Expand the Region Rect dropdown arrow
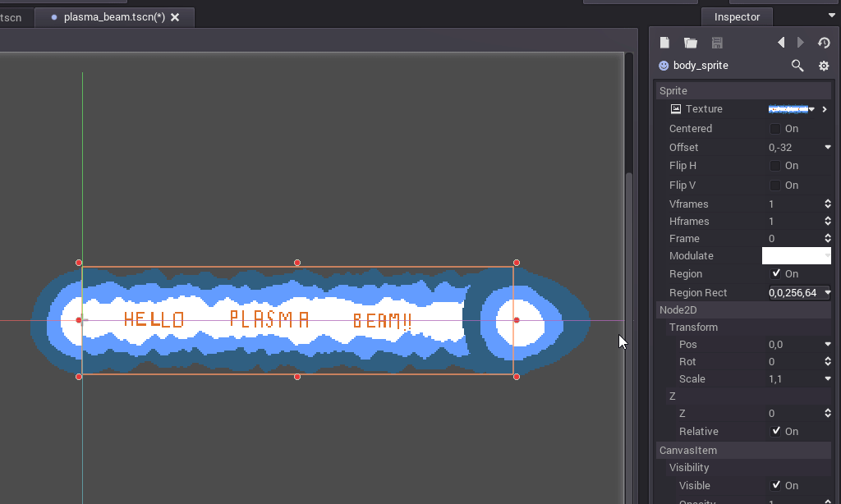 click(828, 293)
